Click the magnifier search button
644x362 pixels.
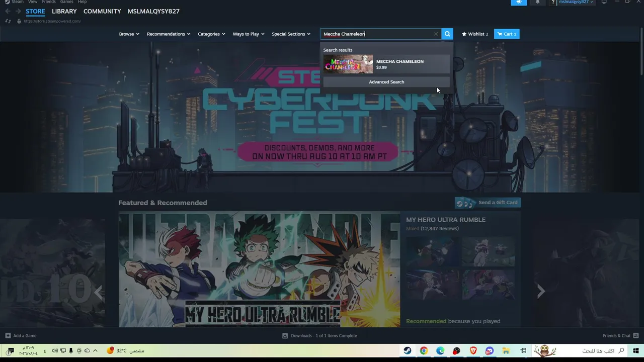tap(447, 34)
